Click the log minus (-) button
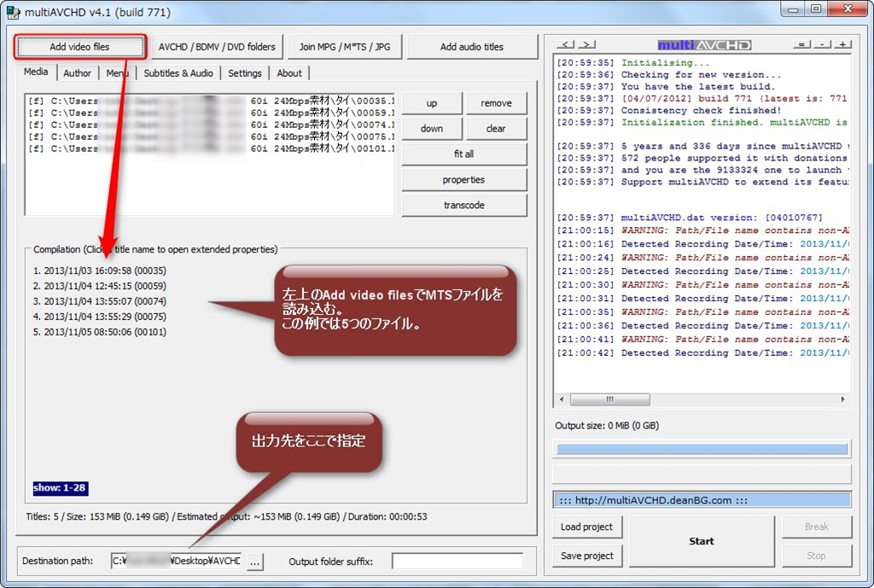Viewport: 874px width, 588px height. pyautogui.click(x=822, y=44)
